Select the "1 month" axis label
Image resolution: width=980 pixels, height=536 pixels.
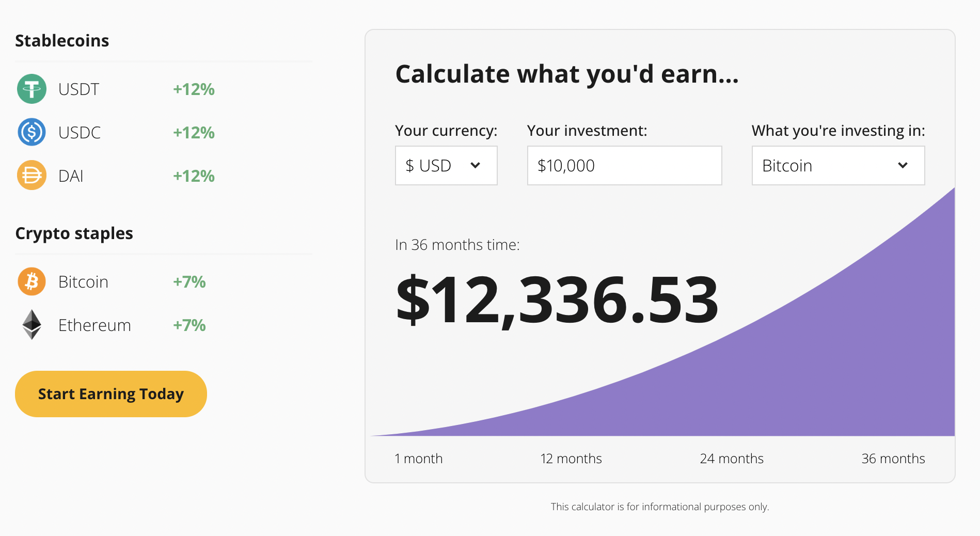tap(418, 458)
